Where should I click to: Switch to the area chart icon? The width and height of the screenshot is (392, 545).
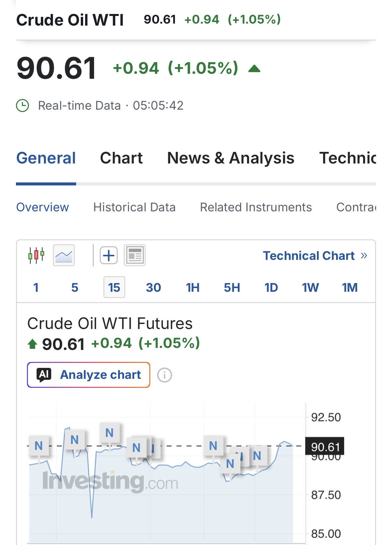[64, 255]
